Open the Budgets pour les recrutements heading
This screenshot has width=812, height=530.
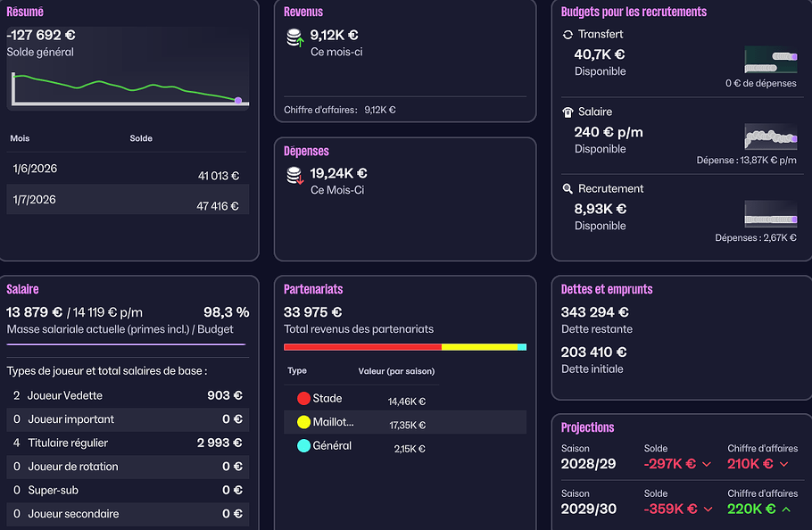click(634, 12)
